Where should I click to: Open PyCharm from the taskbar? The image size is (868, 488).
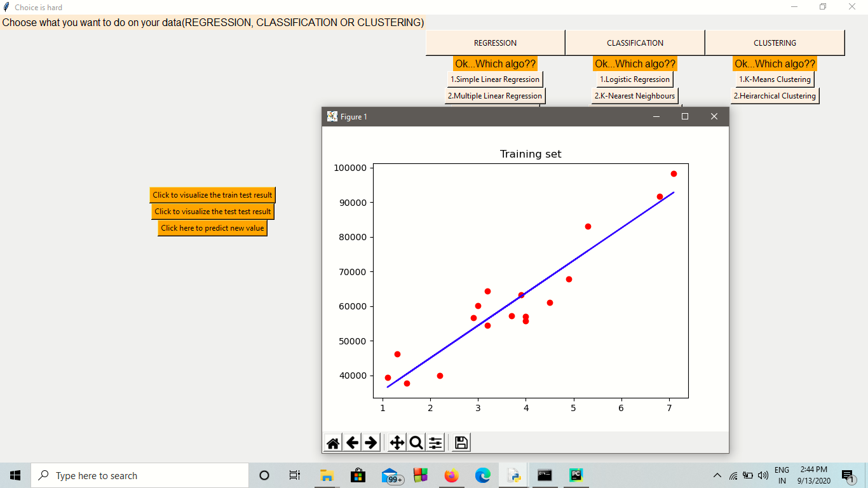pyautogui.click(x=576, y=475)
